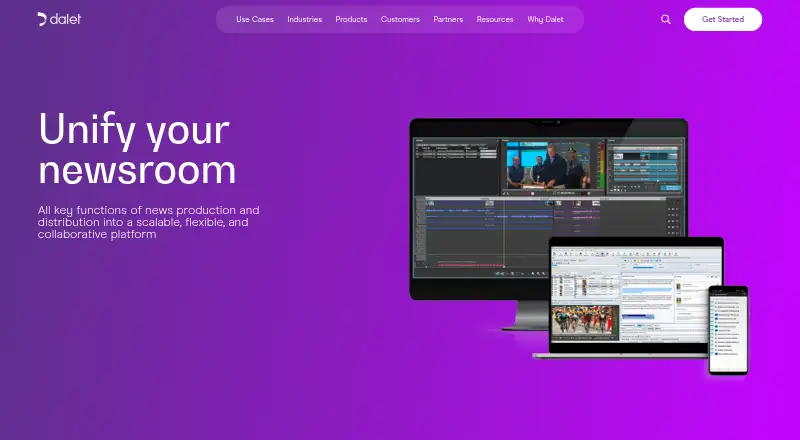Open the Use Cases menu

coord(255,19)
